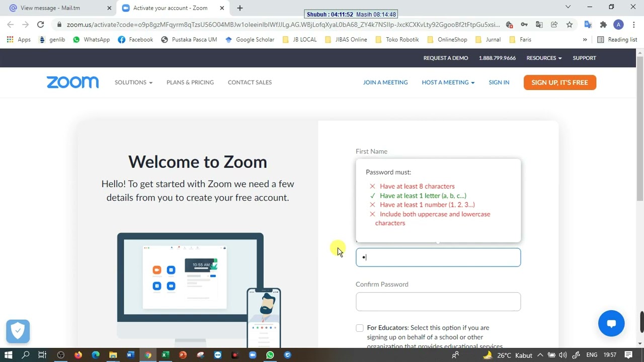This screenshot has height=362, width=644.
Task: Click the blue shield badge
Action: [x=18, y=331]
